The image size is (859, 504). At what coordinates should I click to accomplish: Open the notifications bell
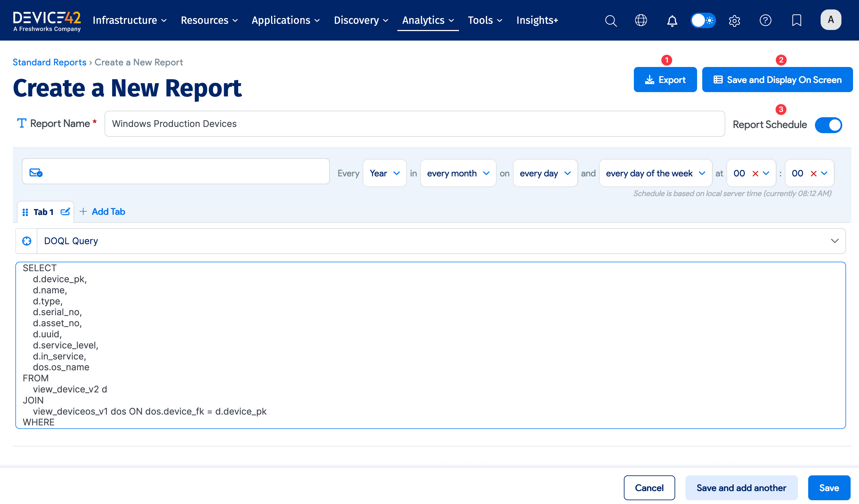point(672,21)
